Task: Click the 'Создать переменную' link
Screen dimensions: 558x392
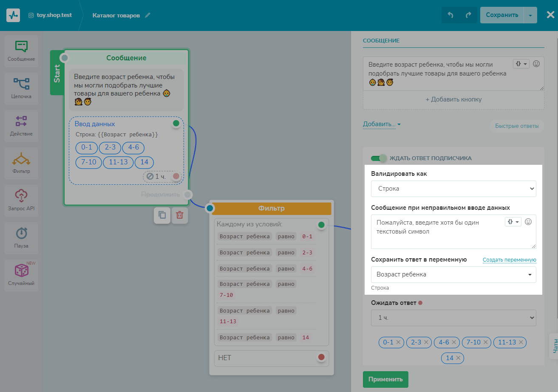Action: coord(509,260)
